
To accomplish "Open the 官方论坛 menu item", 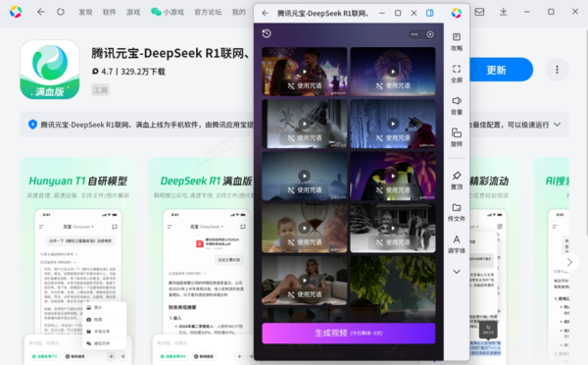I will (208, 12).
